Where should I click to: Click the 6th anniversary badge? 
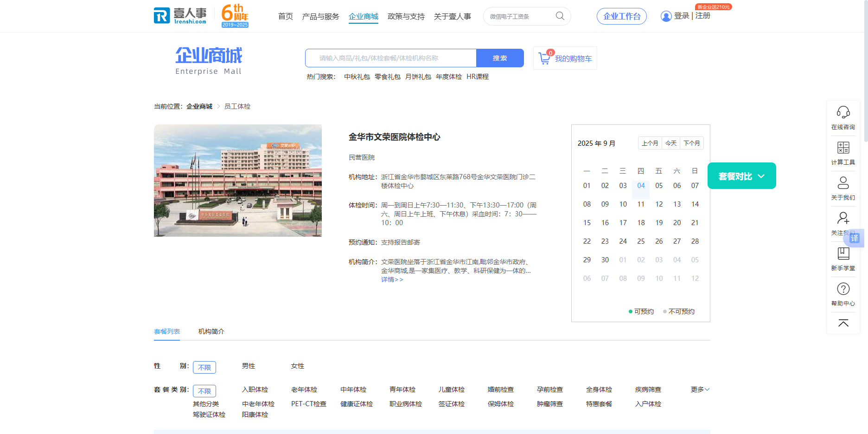(235, 15)
